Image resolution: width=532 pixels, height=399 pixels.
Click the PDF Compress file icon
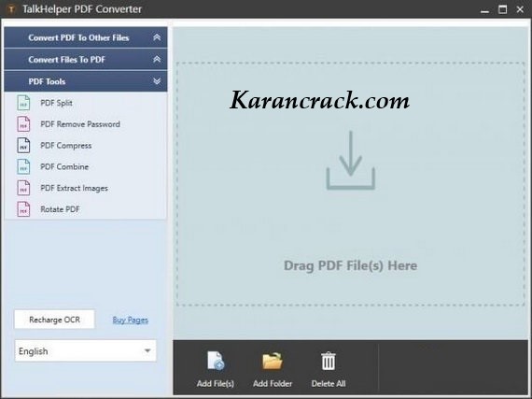click(23, 146)
